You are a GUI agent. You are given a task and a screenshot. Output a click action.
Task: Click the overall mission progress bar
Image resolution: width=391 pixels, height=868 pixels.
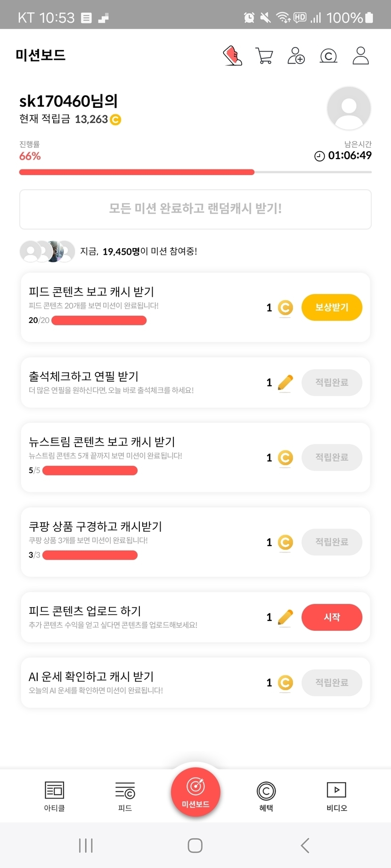tap(195, 172)
